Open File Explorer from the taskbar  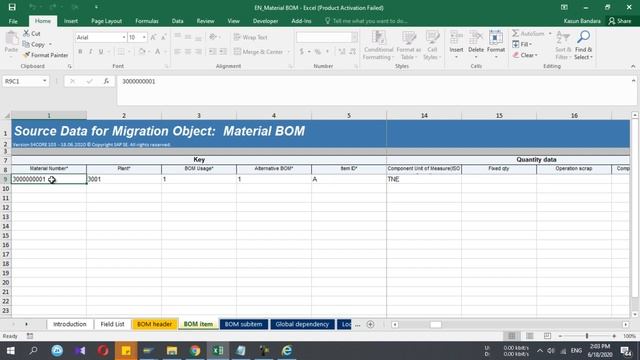172,351
